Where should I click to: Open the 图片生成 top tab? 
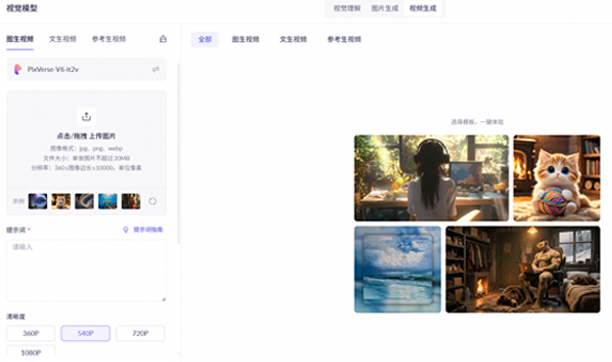point(385,8)
